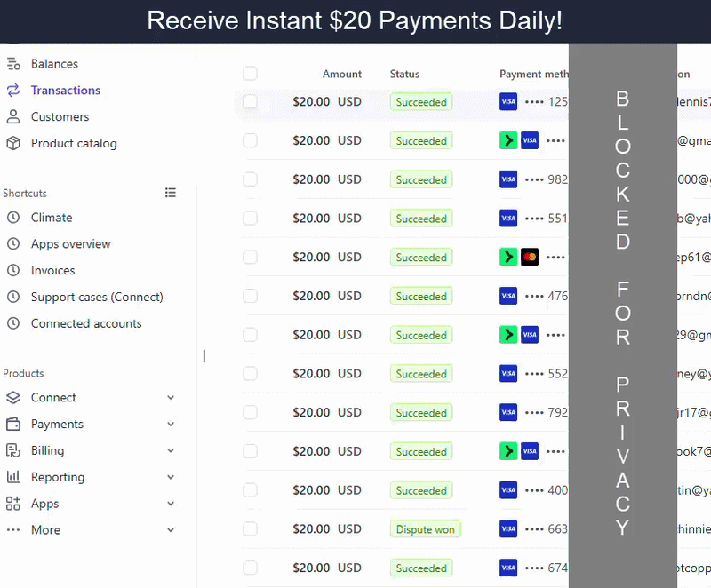Toggle the select-all checkbox in table header
This screenshot has height=588, width=711.
(x=251, y=74)
